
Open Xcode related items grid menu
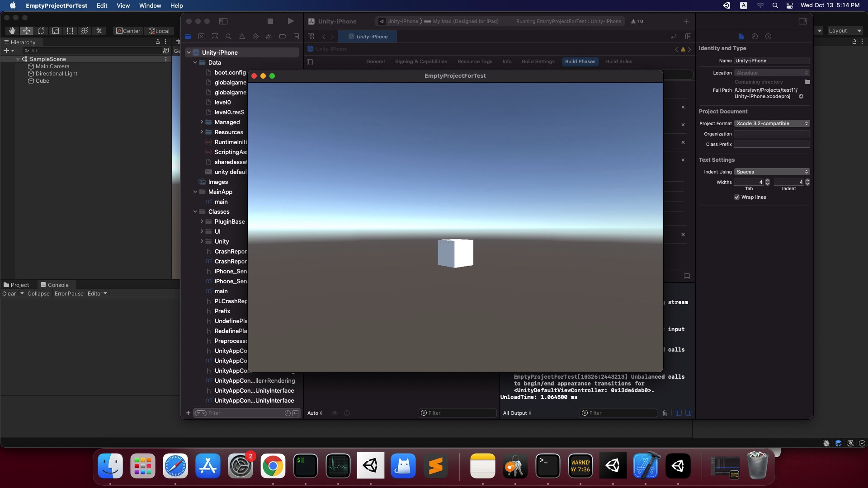pyautogui.click(x=311, y=37)
